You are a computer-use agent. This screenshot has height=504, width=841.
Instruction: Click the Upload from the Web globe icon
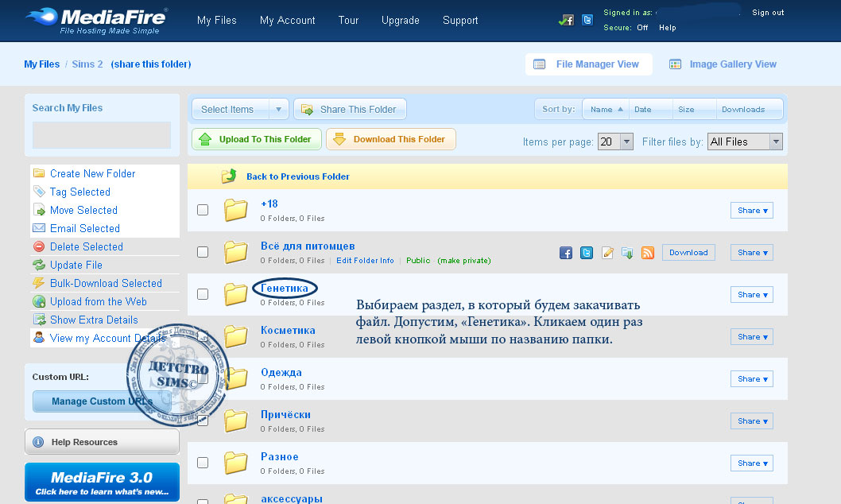point(39,301)
